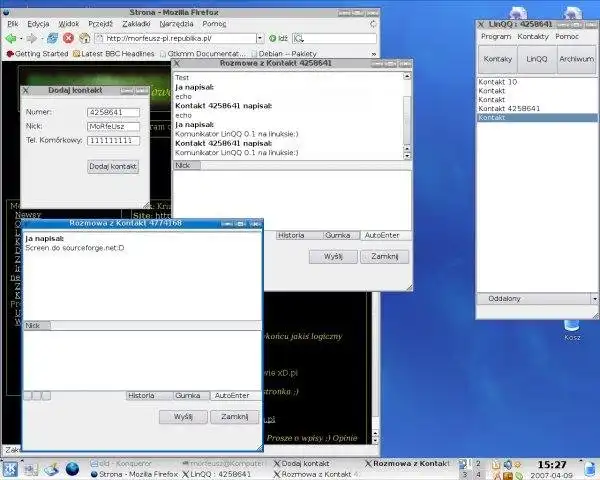Reload the page in Firefox
Viewport: 600px width, 480px height.
(52, 38)
